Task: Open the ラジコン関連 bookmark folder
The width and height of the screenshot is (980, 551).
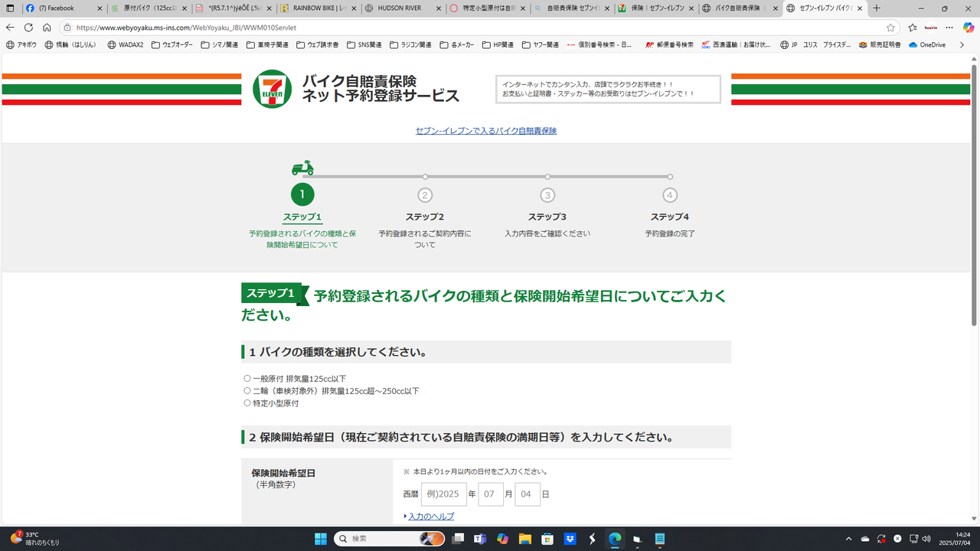Action: click(x=410, y=45)
